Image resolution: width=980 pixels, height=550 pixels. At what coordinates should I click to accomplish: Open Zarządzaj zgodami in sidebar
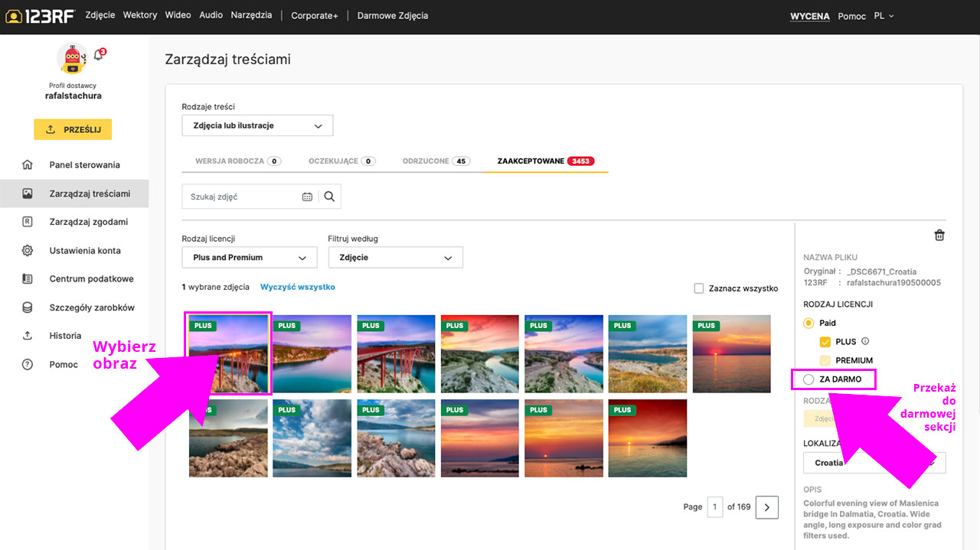(x=88, y=222)
